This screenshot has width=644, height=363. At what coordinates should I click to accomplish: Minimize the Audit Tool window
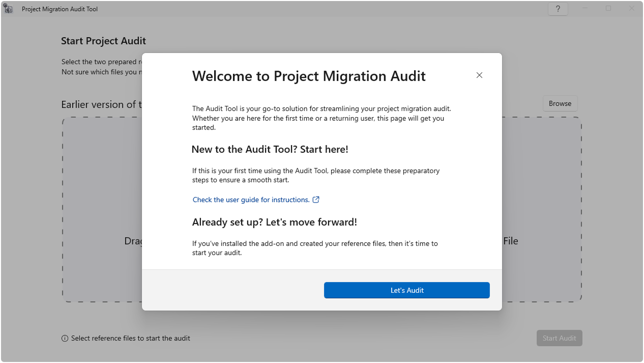pyautogui.click(x=585, y=9)
